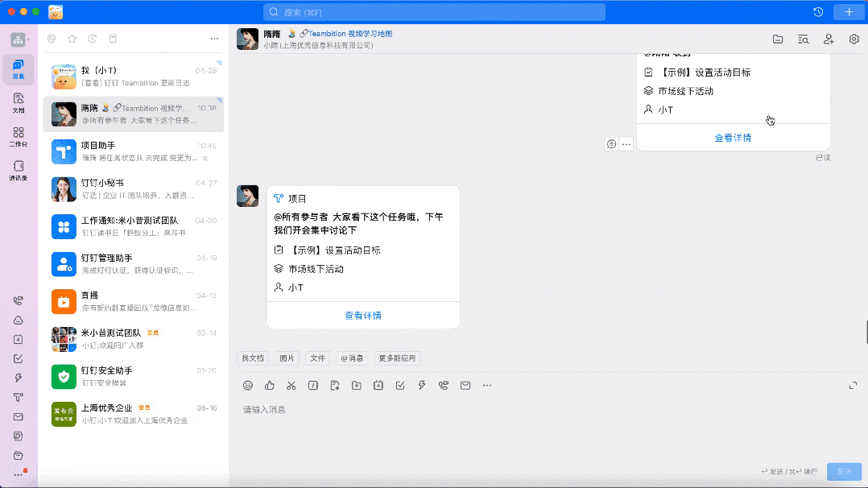Expand the organization switcher dropdown arrow

tap(28, 39)
